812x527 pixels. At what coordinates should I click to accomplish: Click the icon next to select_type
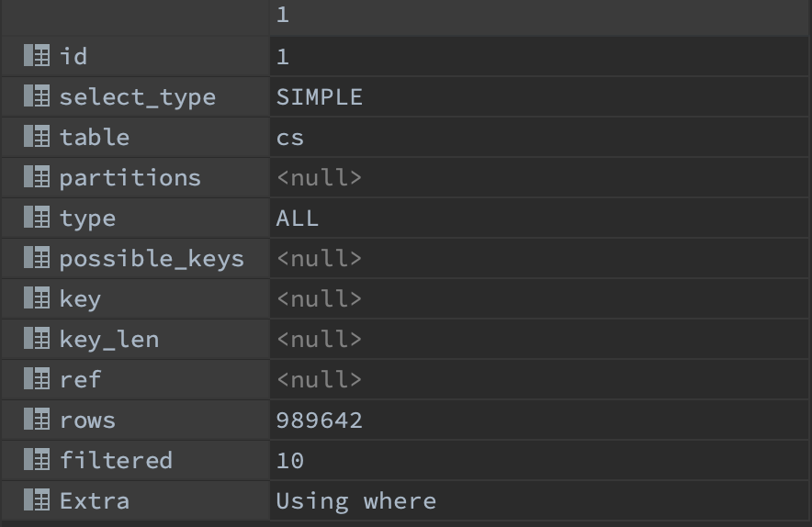pos(37,96)
